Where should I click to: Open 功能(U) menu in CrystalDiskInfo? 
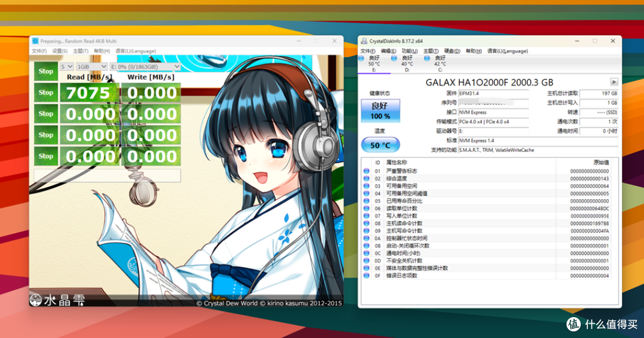click(x=410, y=51)
